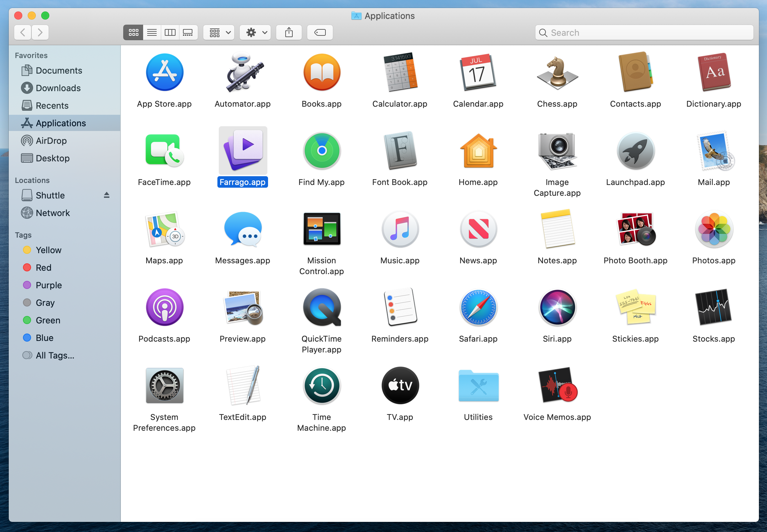
Task: Open the Utilities folder icon
Action: click(478, 385)
